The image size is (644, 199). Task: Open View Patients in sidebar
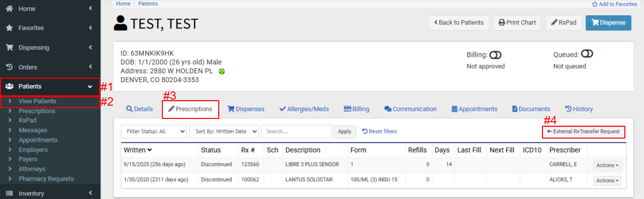(37, 101)
